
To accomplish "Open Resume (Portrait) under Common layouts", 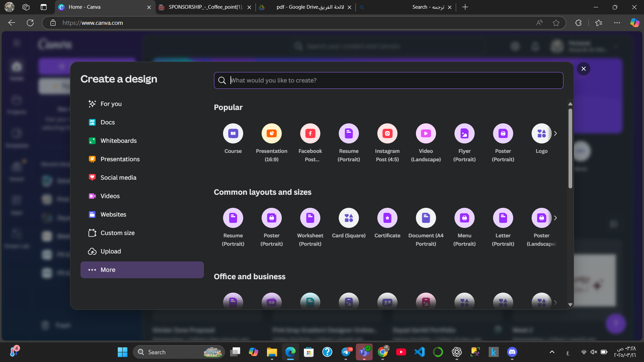I will [233, 218].
